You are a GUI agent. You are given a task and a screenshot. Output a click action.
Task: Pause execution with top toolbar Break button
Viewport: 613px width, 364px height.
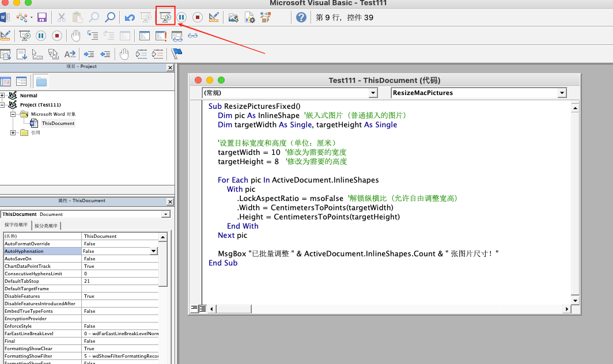(181, 18)
